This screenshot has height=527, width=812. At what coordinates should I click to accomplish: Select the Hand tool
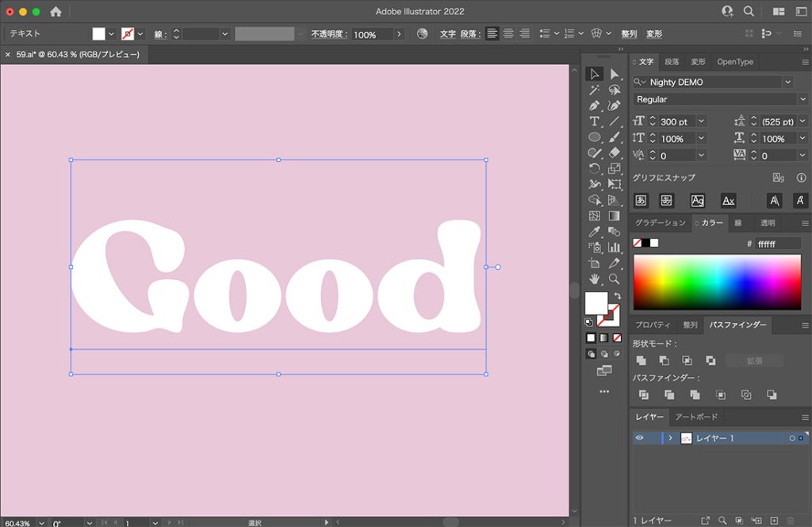click(594, 279)
